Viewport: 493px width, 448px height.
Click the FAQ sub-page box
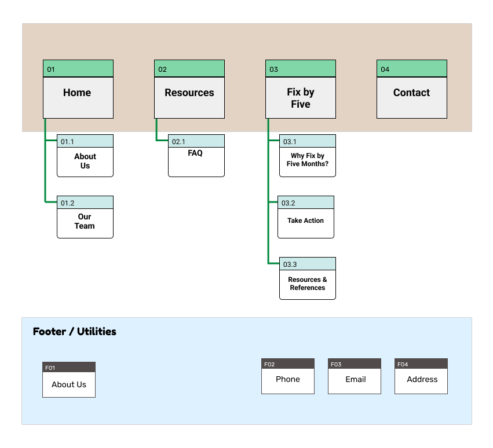point(196,156)
